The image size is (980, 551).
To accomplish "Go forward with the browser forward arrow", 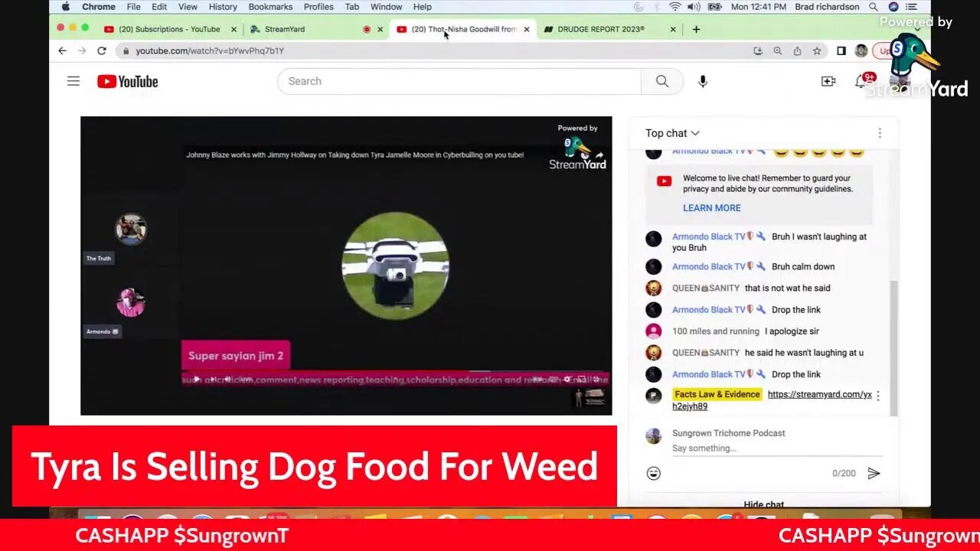I will (x=82, y=51).
